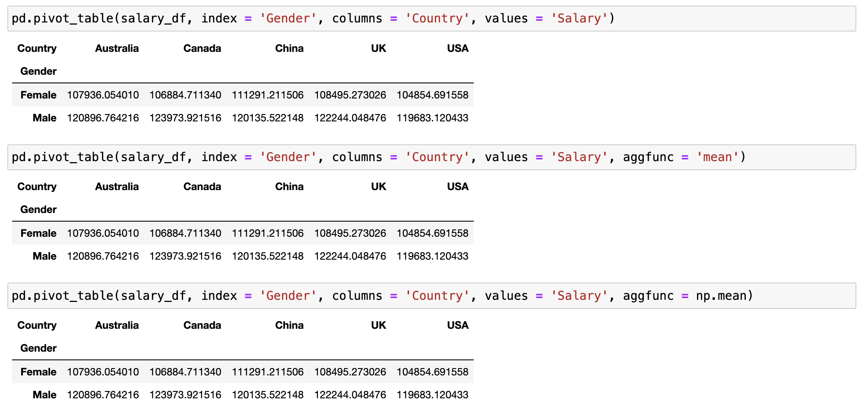This screenshot has height=413, width=868.
Task: Click the Country label in the third table
Action: click(x=37, y=325)
